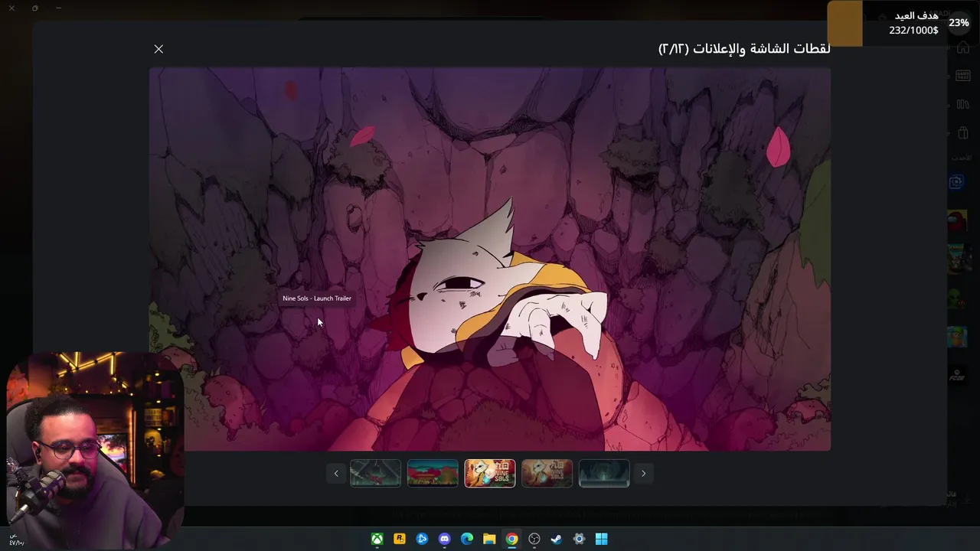This screenshot has height=551, width=980.
Task: Open Discord from the taskbar
Action: 445,539
